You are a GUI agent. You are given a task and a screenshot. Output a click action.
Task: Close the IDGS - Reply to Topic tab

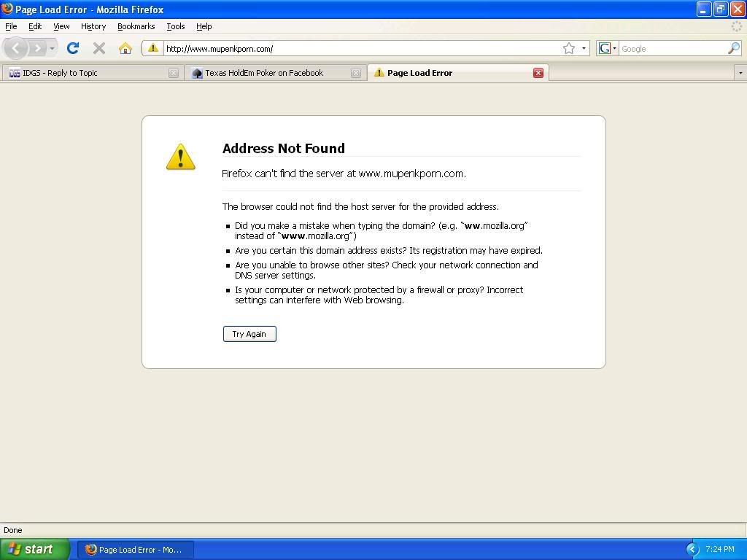[174, 73]
